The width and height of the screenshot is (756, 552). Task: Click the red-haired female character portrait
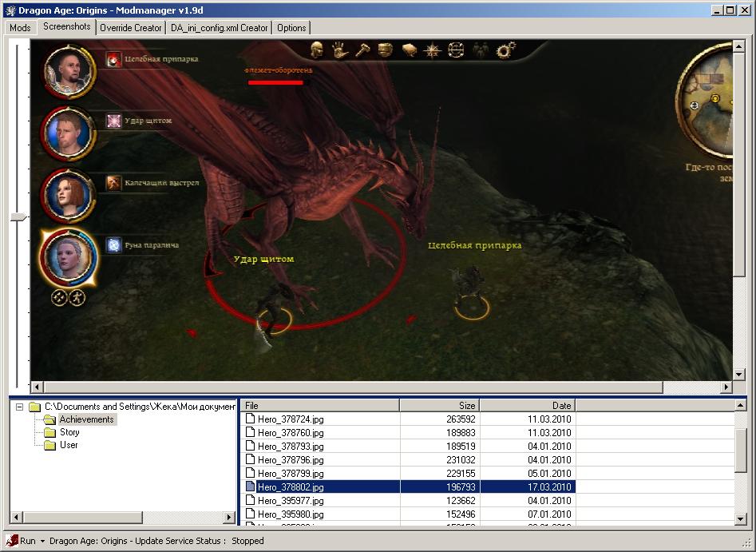[x=69, y=196]
